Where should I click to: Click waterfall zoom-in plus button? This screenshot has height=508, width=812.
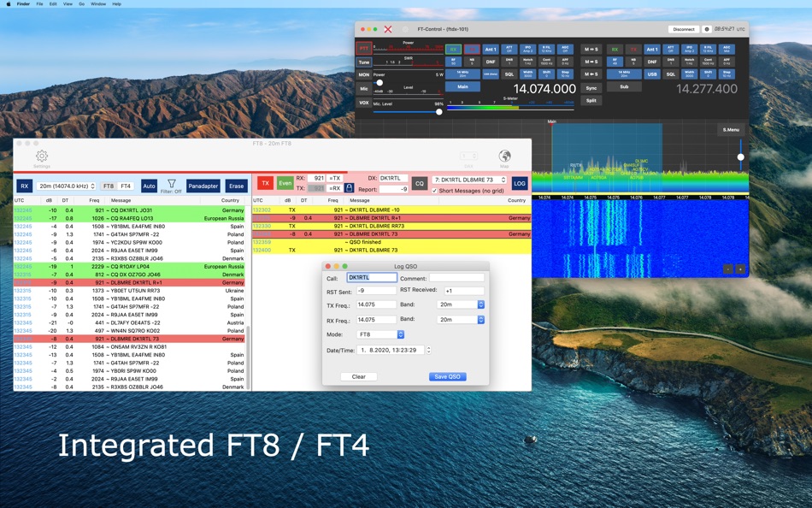pyautogui.click(x=740, y=269)
